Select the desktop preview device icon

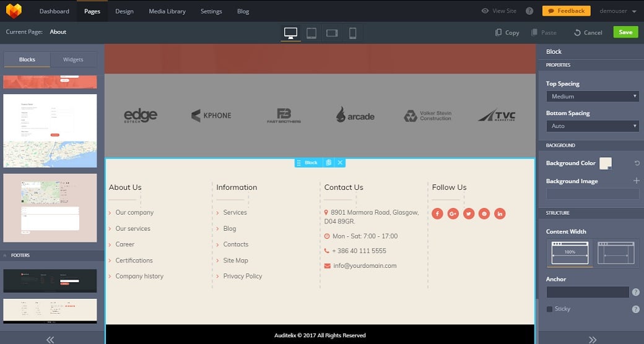(x=290, y=33)
